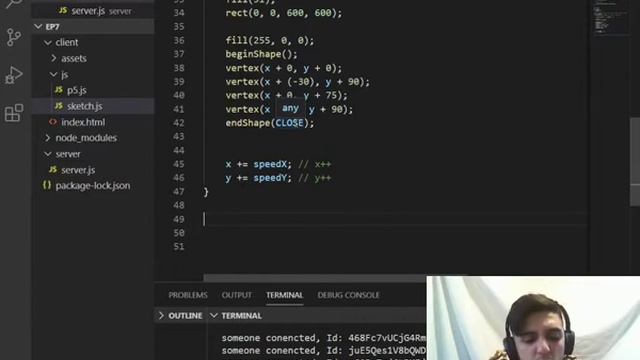
Task: Click the JSON braces icon beside package-lock.json
Action: [x=47, y=185]
